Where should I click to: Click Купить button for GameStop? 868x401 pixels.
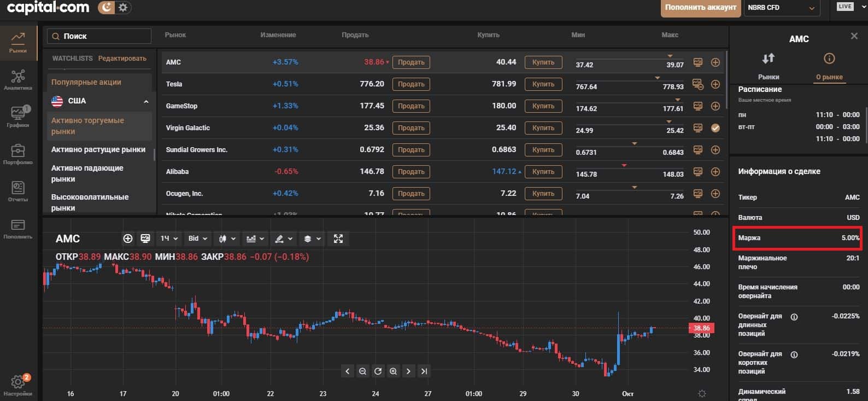[x=543, y=106]
